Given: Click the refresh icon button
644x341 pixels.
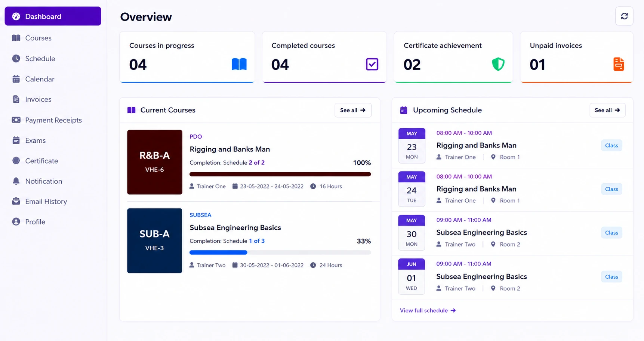Looking at the screenshot, I should pyautogui.click(x=624, y=16).
